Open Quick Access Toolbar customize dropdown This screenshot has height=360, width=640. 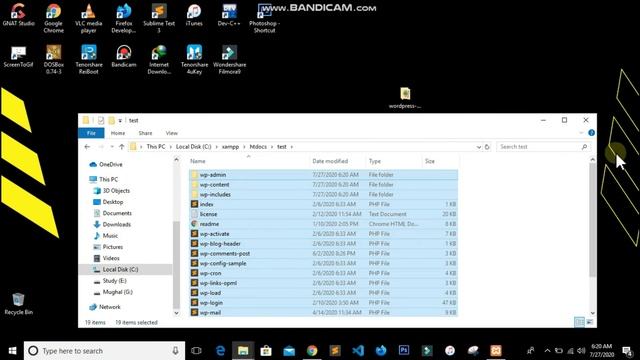pos(120,120)
